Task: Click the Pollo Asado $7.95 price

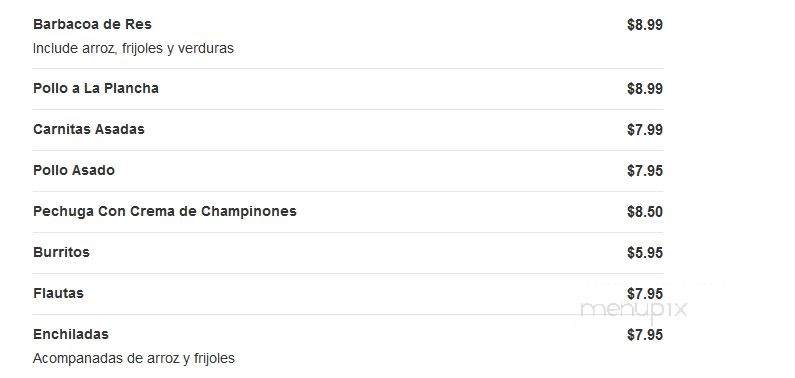Action: (x=644, y=171)
